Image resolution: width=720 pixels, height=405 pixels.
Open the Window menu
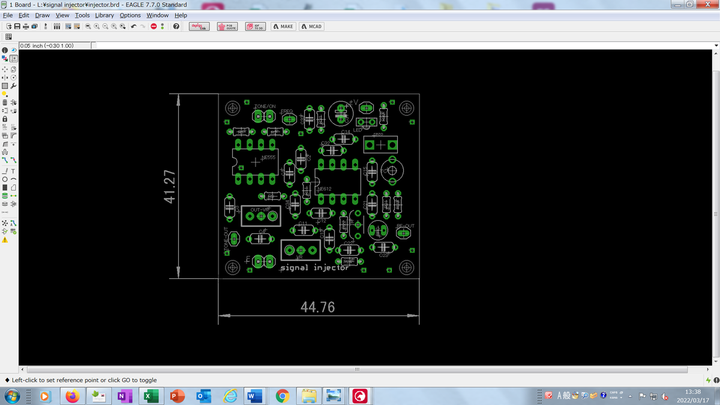pyautogui.click(x=158, y=15)
